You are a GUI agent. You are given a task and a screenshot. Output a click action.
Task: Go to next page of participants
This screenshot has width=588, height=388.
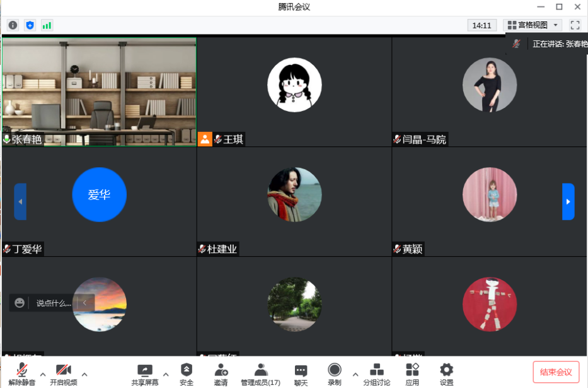coord(568,202)
